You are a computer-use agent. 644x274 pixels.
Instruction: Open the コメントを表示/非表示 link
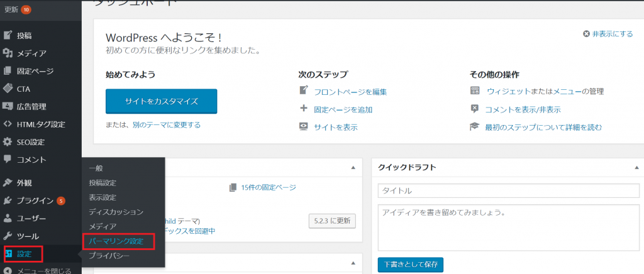tap(523, 110)
